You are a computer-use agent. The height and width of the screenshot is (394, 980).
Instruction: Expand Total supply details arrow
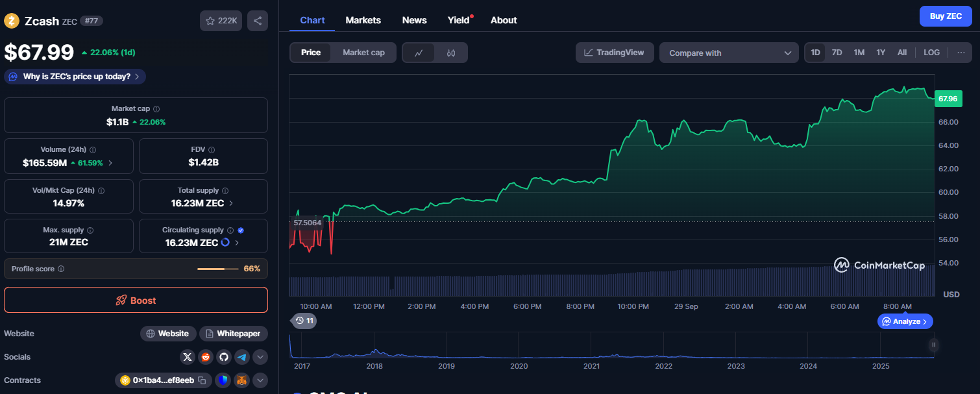pos(231,203)
